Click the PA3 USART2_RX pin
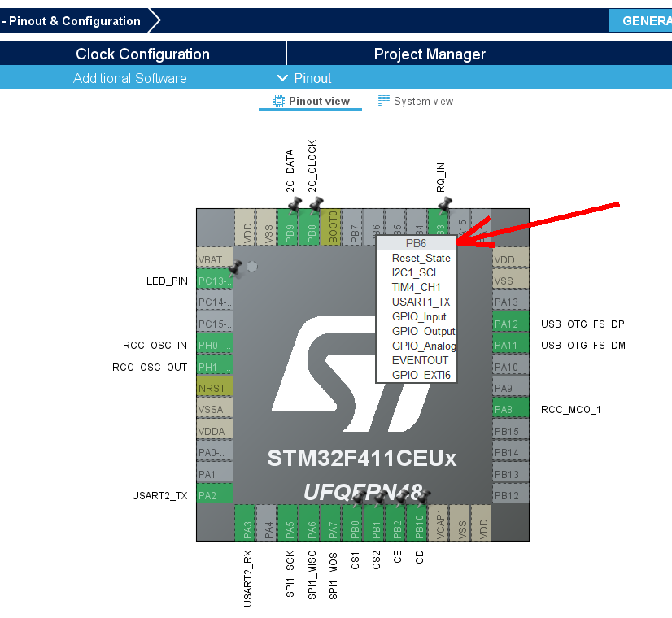 (x=247, y=523)
